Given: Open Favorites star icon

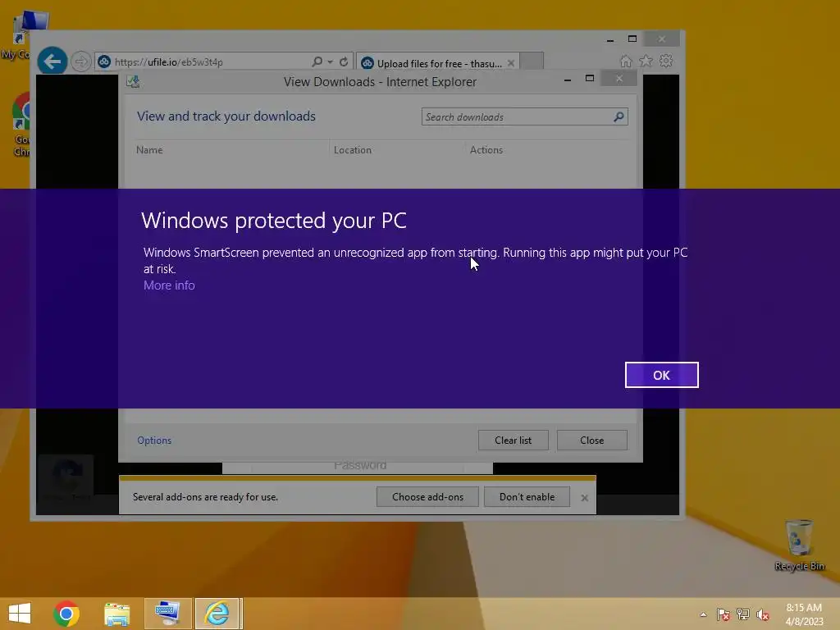Looking at the screenshot, I should pyautogui.click(x=646, y=61).
